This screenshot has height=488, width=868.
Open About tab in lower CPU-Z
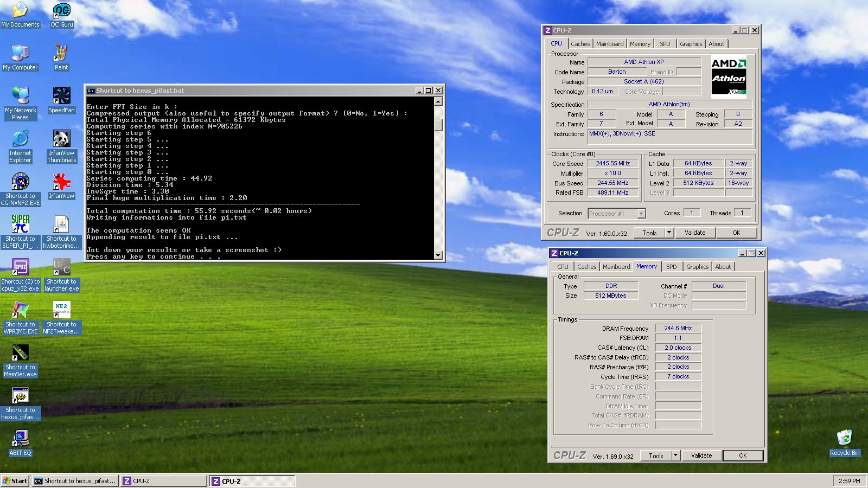coord(723,267)
